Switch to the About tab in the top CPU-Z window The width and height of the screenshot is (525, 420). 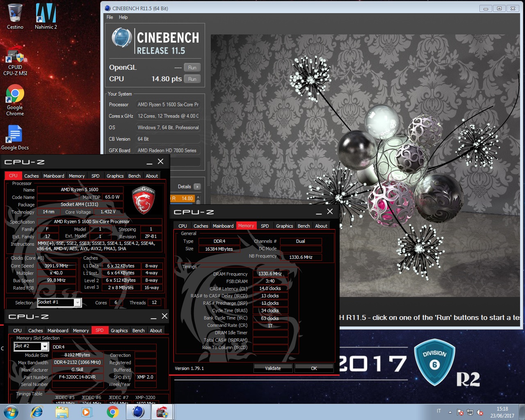coord(152,176)
